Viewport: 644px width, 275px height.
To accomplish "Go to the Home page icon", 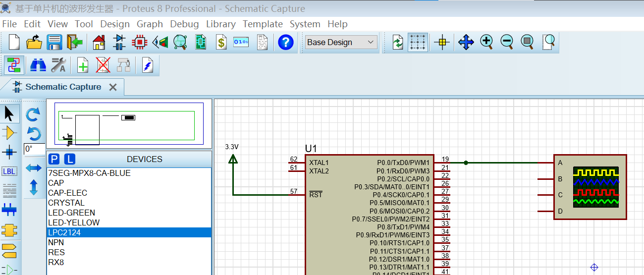I will (99, 42).
